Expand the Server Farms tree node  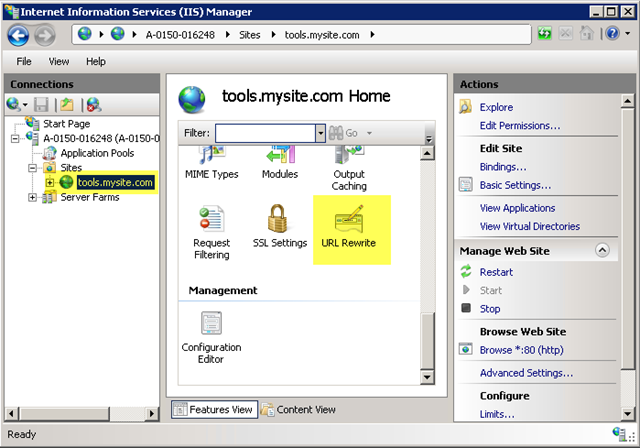[32, 197]
